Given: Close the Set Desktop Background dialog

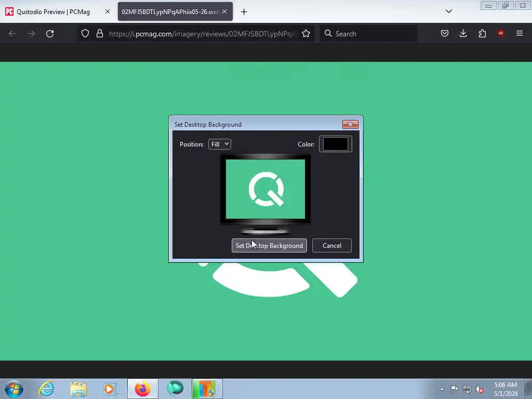Looking at the screenshot, I should coord(350,125).
